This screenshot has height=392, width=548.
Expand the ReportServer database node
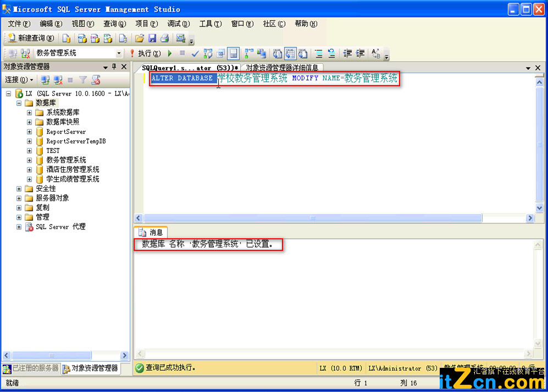pos(29,132)
